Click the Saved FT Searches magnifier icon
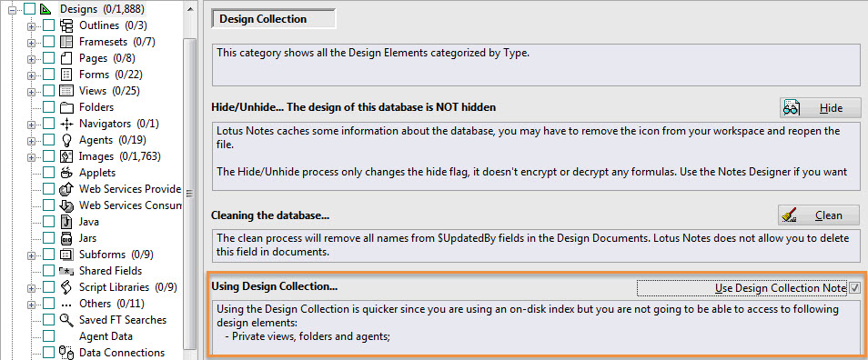 [x=66, y=320]
